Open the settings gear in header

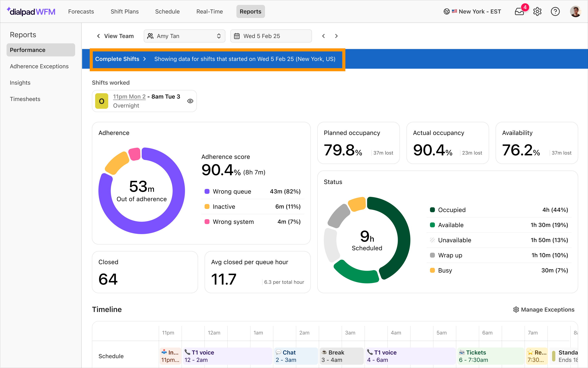coord(537,12)
